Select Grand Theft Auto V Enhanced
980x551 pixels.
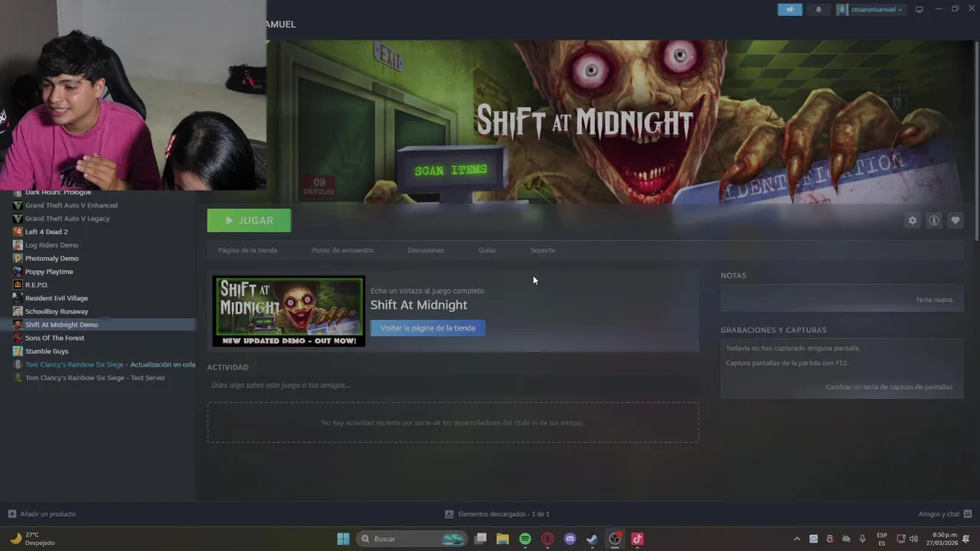tap(71, 205)
